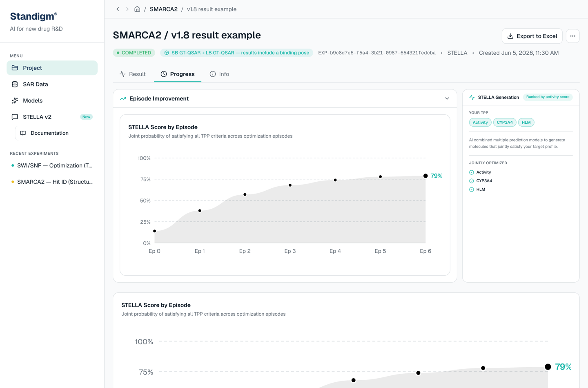Click the Created Jun 5, 2026 timestamp
This screenshot has height=388, width=588.
point(519,53)
